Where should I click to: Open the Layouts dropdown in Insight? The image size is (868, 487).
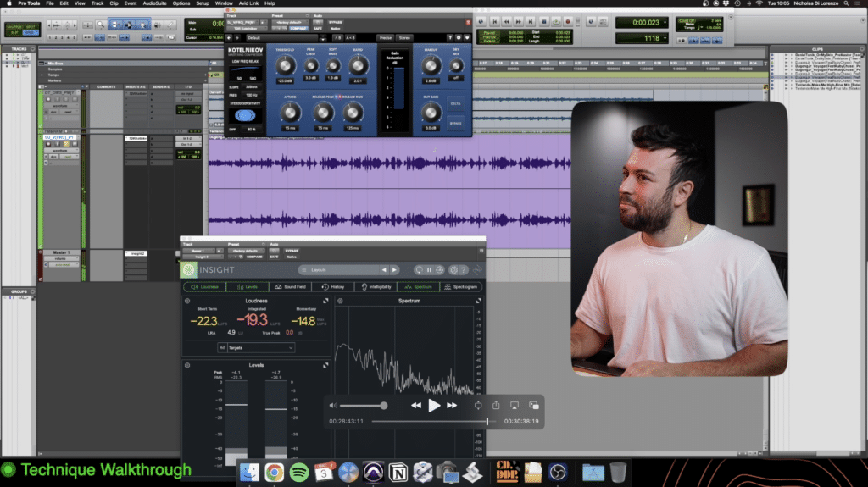(x=339, y=269)
